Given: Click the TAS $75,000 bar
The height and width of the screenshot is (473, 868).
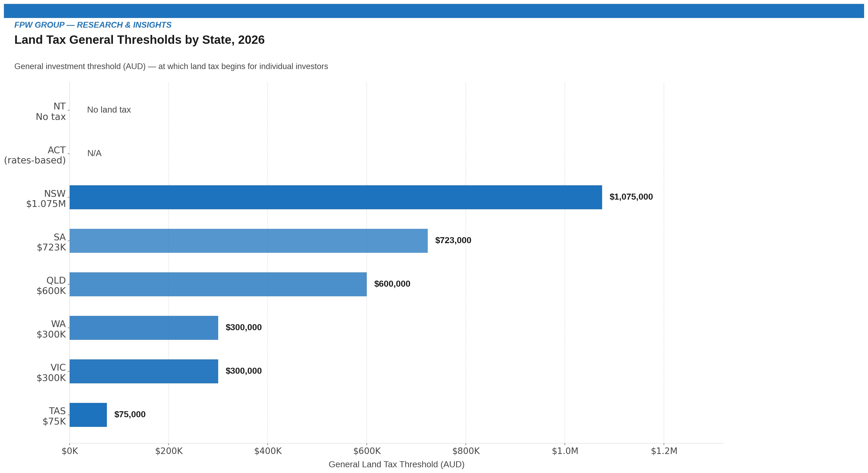Looking at the screenshot, I should pyautogui.click(x=88, y=414).
